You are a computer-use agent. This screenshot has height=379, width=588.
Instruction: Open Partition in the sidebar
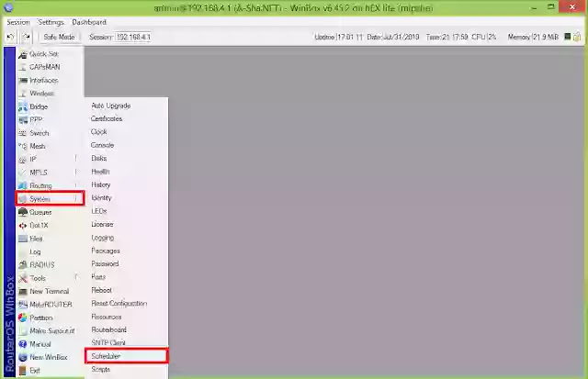pos(50,318)
